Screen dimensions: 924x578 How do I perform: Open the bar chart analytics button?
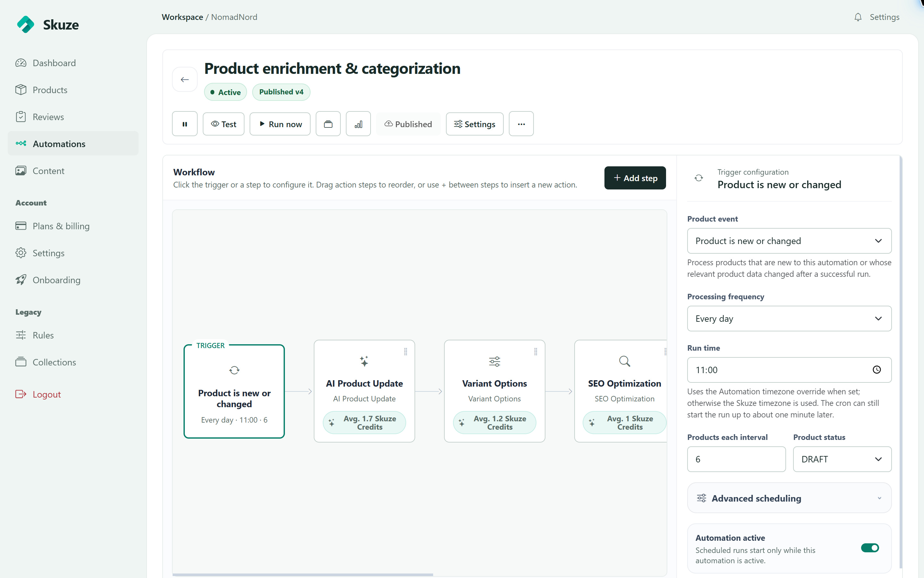(358, 124)
